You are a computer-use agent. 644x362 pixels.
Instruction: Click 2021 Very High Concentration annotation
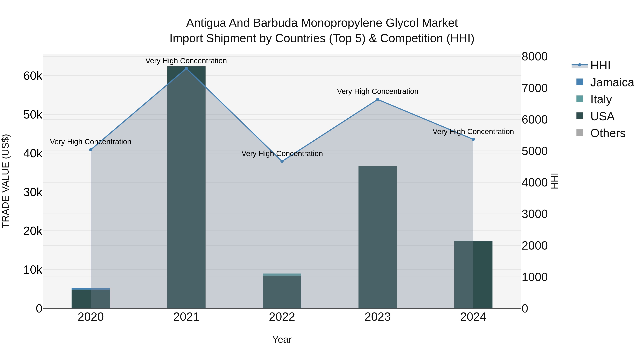tap(186, 61)
